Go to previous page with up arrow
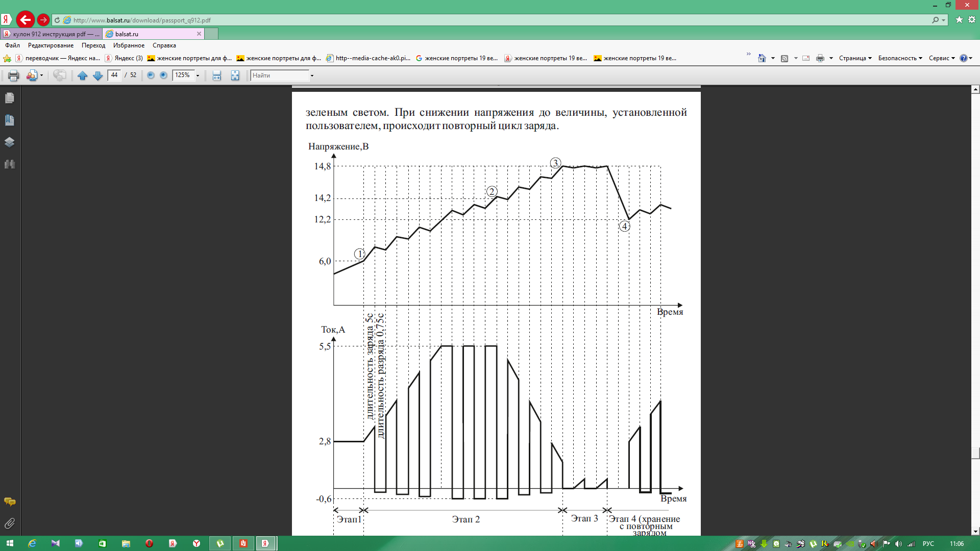 point(82,76)
